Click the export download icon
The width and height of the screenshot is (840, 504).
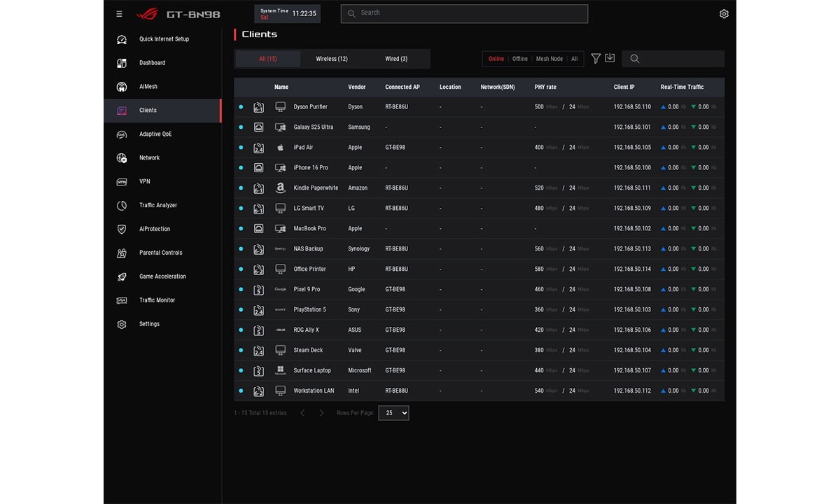tap(610, 58)
